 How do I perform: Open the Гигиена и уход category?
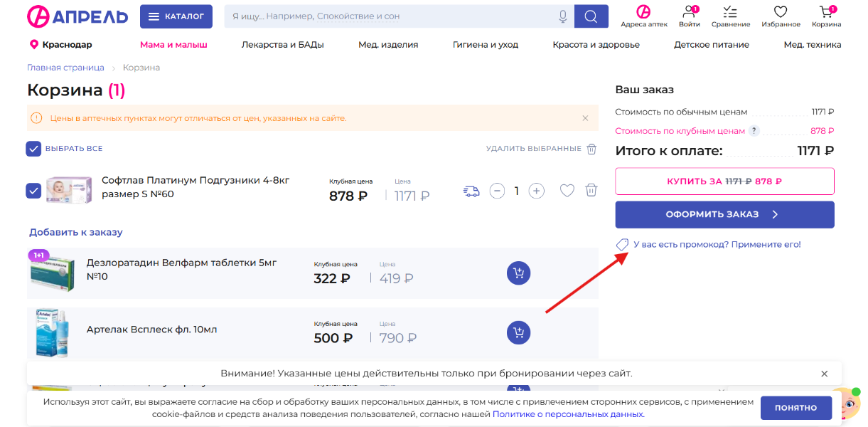tap(486, 44)
